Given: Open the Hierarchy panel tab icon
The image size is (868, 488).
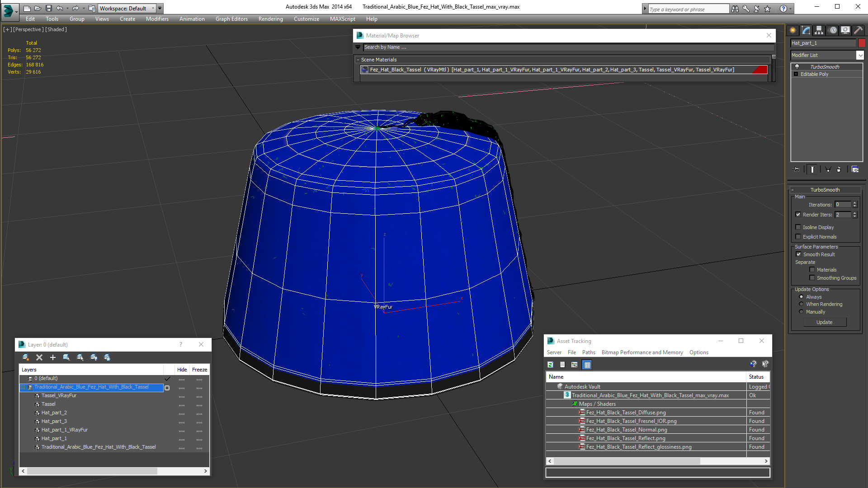Looking at the screenshot, I should 819,30.
